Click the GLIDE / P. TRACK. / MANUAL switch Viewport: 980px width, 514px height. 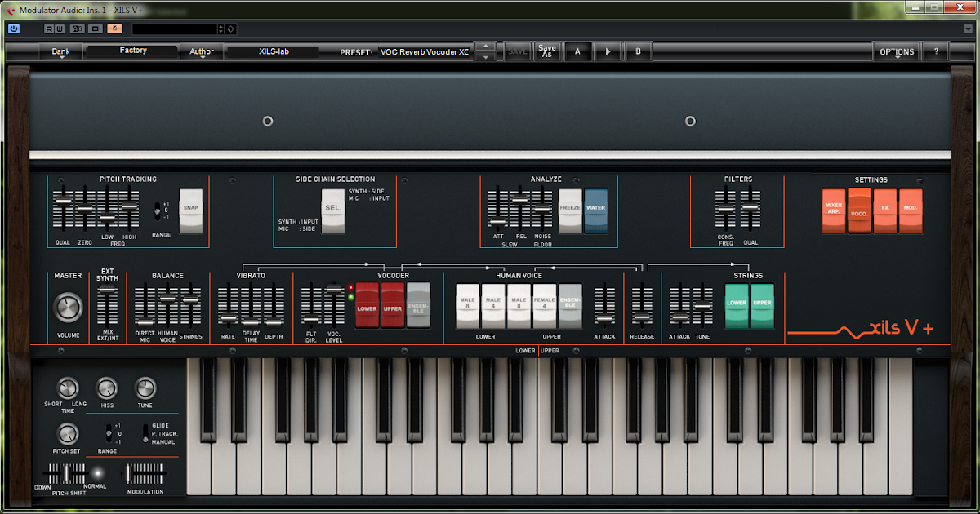click(145, 433)
